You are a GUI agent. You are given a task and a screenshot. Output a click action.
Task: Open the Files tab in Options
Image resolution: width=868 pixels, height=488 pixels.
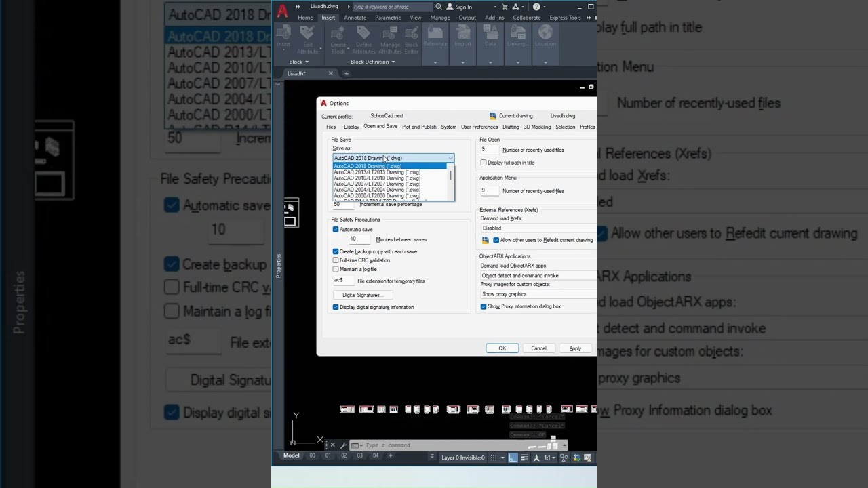(x=331, y=127)
